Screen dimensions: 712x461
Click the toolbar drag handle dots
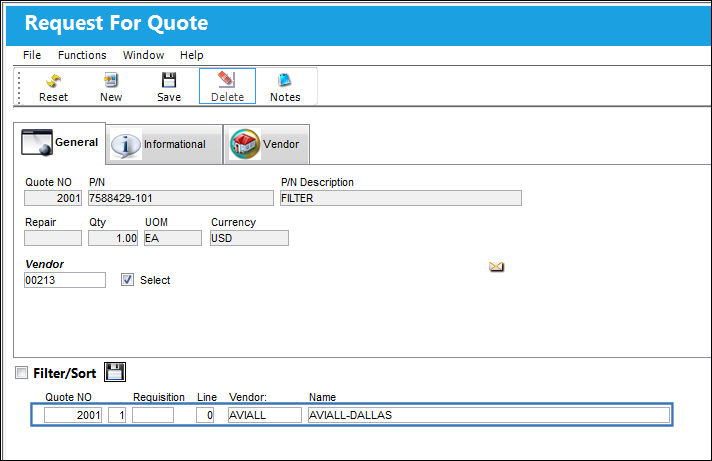(x=19, y=87)
